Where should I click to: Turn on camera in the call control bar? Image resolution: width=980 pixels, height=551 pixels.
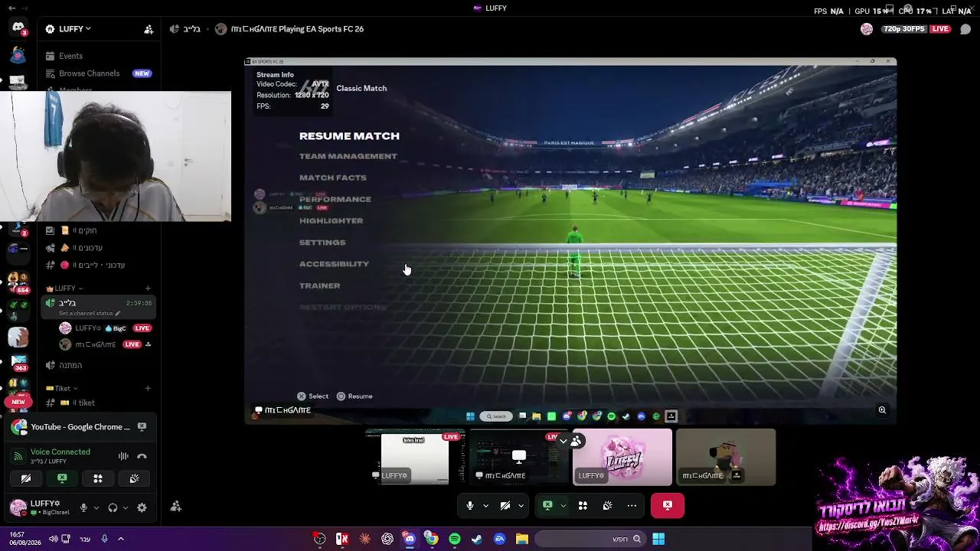505,506
